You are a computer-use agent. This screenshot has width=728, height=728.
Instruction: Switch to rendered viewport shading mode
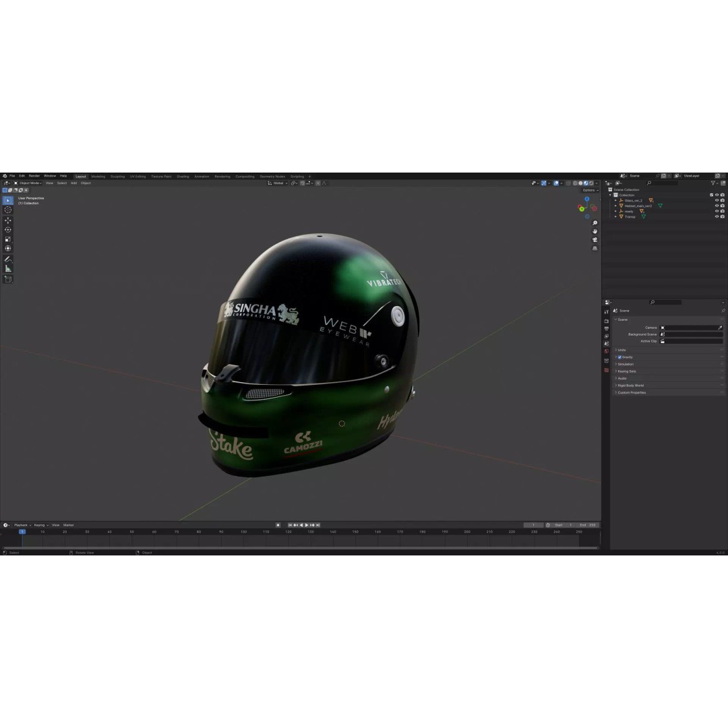coord(591,183)
